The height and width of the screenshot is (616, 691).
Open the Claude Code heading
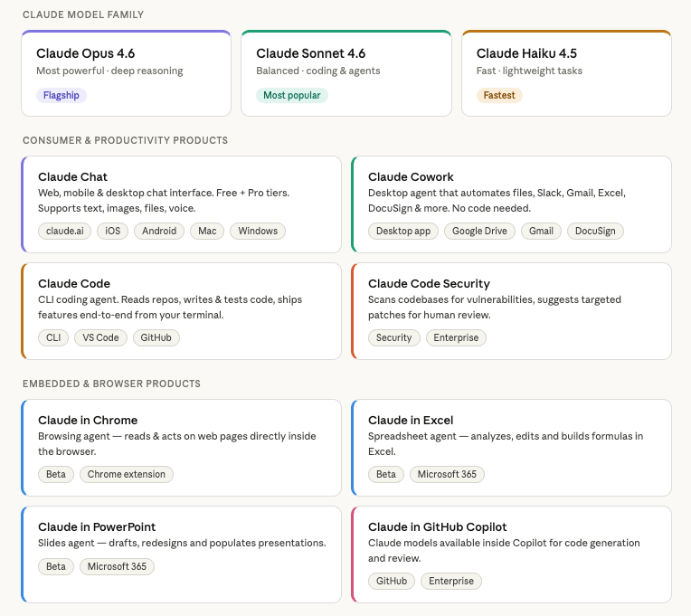point(74,283)
